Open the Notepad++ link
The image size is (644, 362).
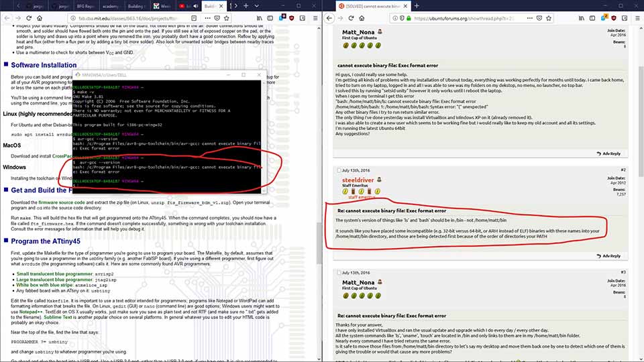[31, 312]
